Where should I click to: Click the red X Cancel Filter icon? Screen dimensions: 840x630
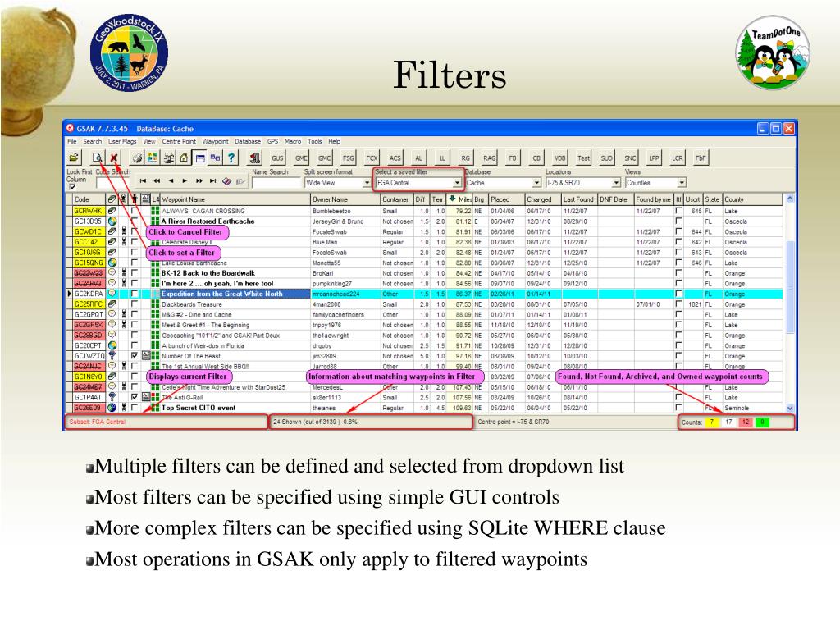click(x=113, y=157)
